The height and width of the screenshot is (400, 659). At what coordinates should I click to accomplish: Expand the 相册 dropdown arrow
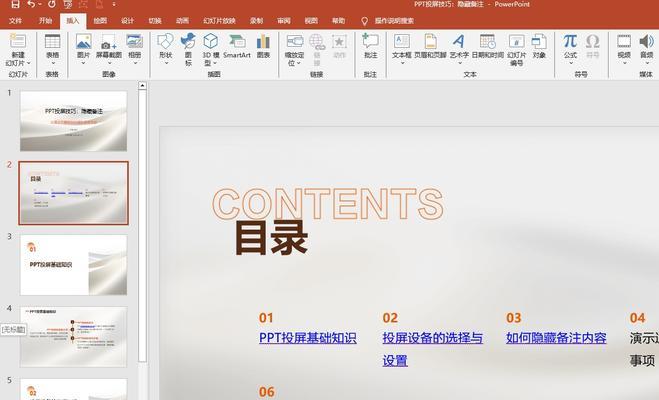135,63
